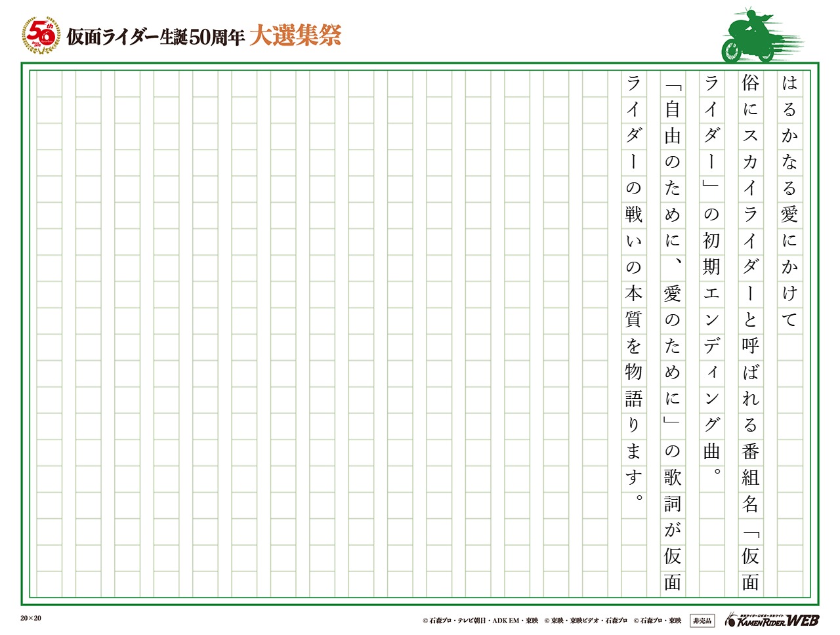Click the 東映・東映ビデオ・石森プロ copyright text
The height and width of the screenshot is (635, 840).
click(x=585, y=621)
